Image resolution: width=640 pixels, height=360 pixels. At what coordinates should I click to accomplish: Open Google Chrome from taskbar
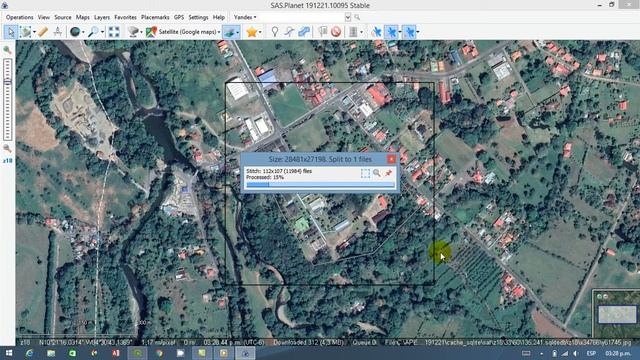159,353
